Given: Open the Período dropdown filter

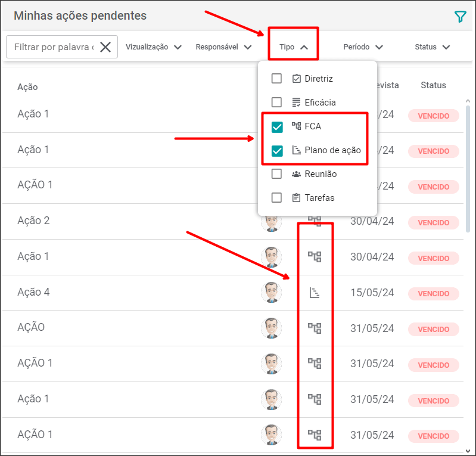Looking at the screenshot, I should [x=363, y=47].
